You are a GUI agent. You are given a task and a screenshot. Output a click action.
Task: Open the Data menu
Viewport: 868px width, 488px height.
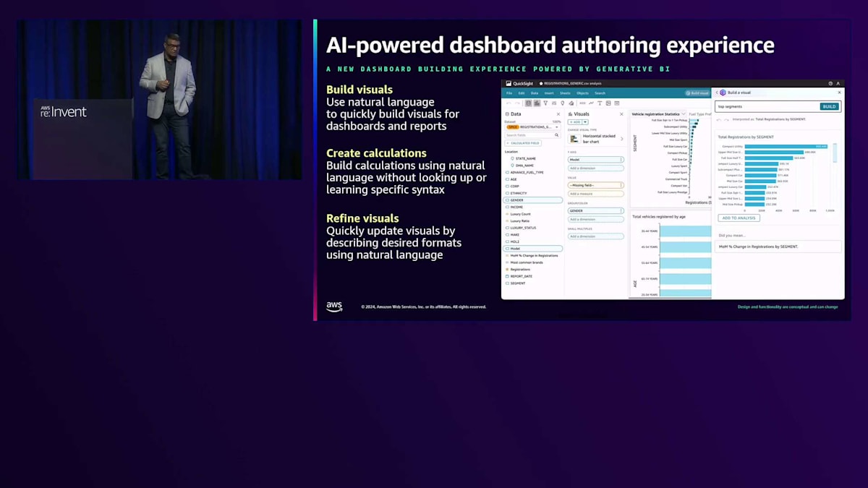point(535,93)
